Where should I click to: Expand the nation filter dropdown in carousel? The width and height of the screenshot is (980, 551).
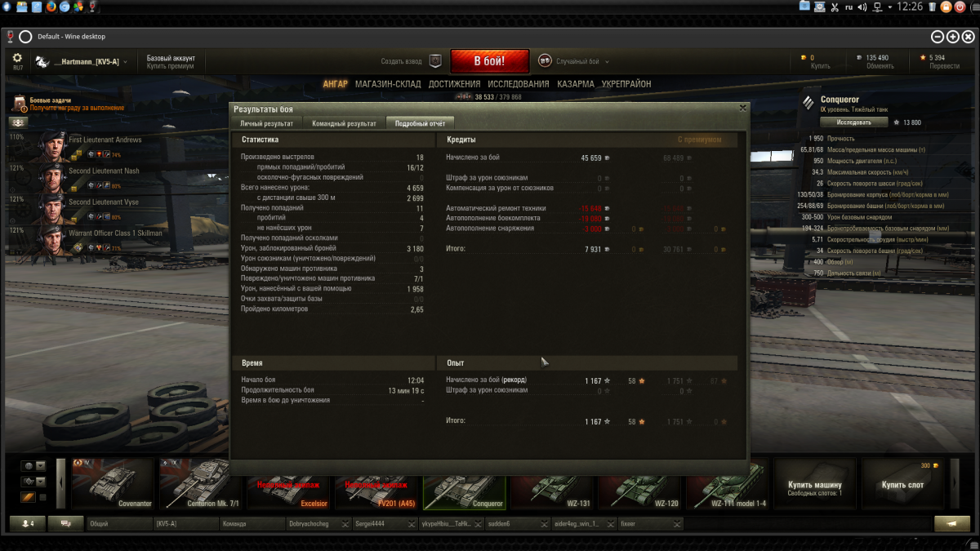coord(40,465)
